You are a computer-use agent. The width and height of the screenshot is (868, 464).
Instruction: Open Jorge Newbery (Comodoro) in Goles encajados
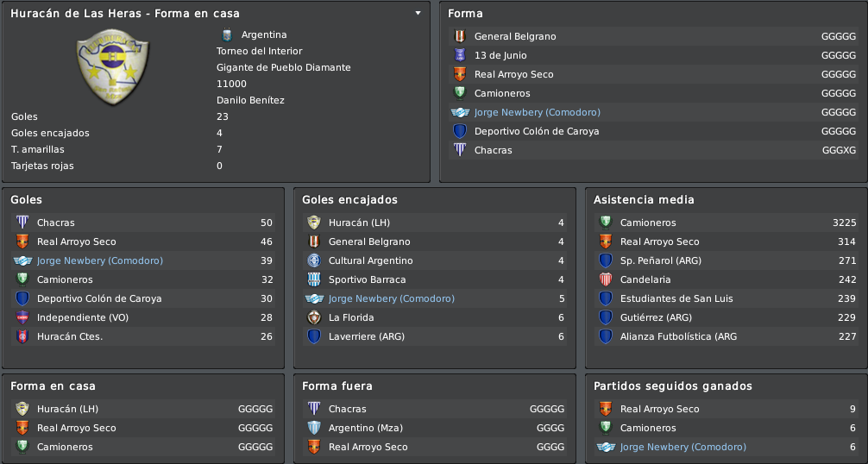[x=392, y=298]
